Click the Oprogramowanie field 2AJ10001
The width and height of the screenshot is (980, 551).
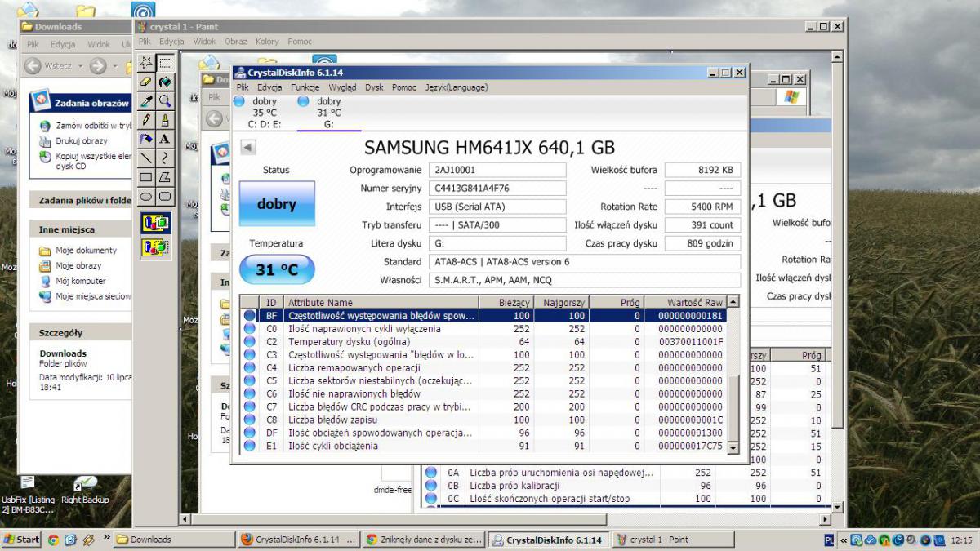pos(497,170)
